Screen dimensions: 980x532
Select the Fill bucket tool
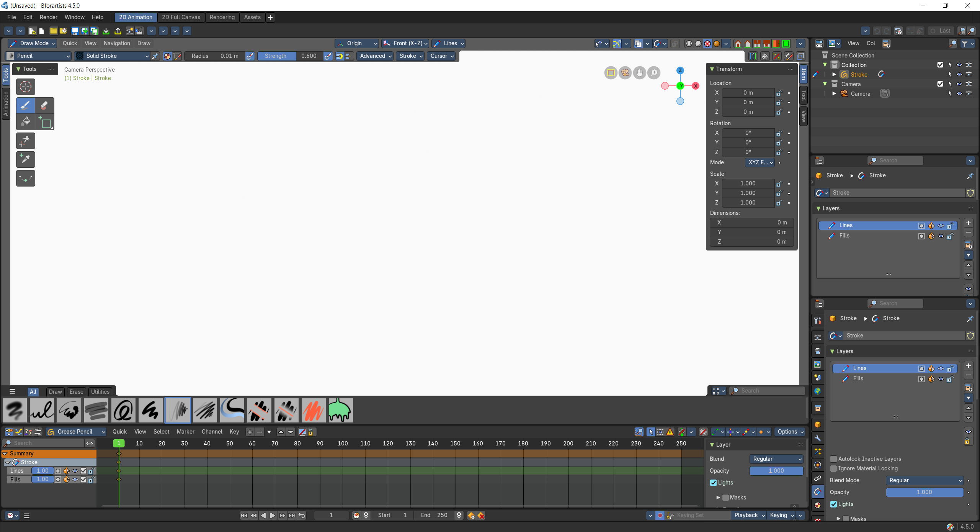pyautogui.click(x=26, y=122)
